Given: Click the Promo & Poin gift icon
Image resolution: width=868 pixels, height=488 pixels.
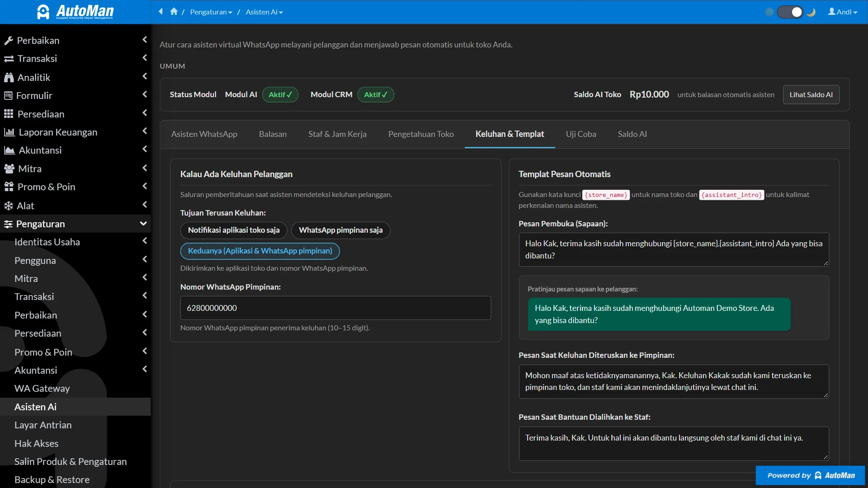Looking at the screenshot, I should [x=9, y=187].
